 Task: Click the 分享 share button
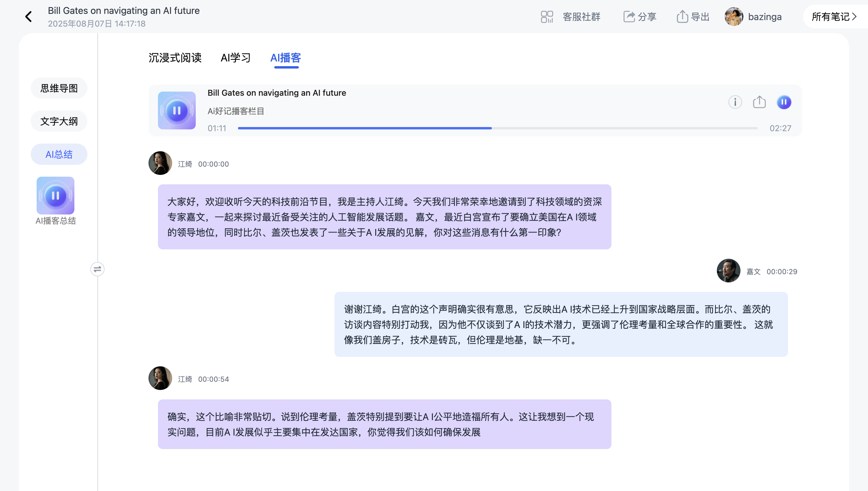point(639,17)
